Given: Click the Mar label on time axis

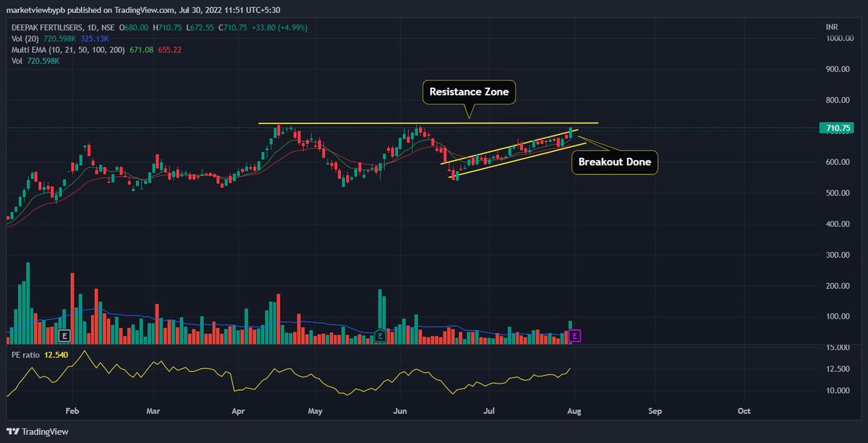Looking at the screenshot, I should [x=153, y=410].
